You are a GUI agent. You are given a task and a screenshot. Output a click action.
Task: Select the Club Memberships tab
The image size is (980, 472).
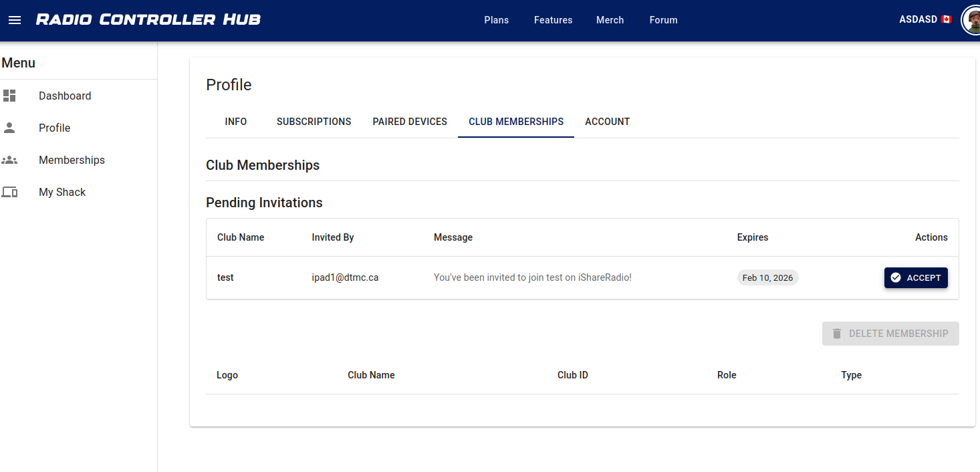click(515, 122)
